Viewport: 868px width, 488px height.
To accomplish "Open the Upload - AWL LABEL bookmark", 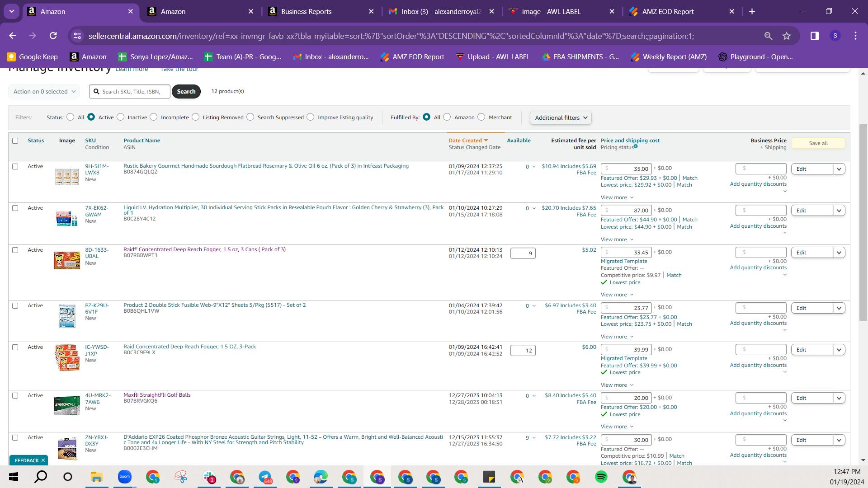I will (493, 57).
